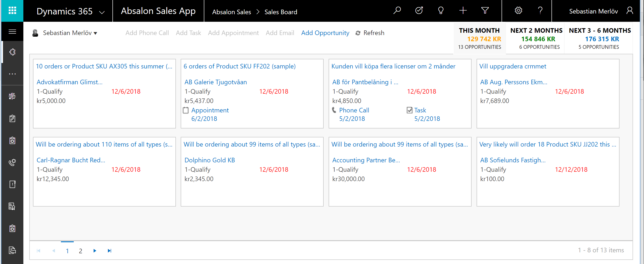This screenshot has width=644, height=264.
Task: Open the Task activity link
Action: coord(420,110)
